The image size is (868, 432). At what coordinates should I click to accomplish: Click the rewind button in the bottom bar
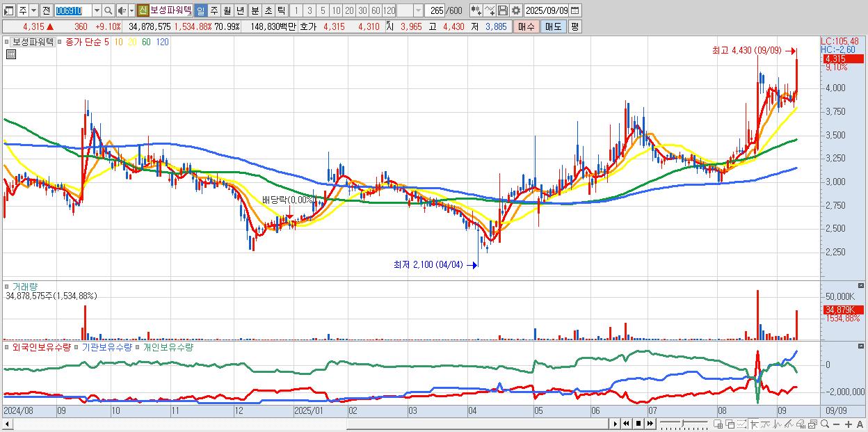click(x=626, y=424)
